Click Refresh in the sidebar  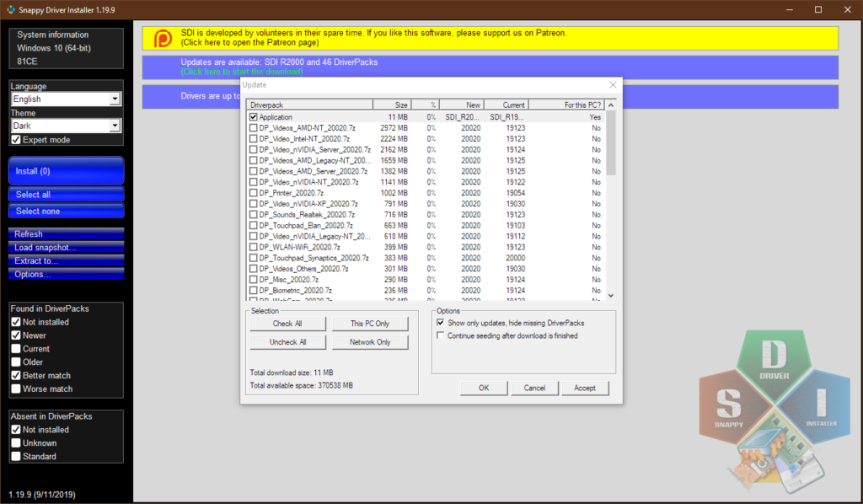click(x=66, y=233)
